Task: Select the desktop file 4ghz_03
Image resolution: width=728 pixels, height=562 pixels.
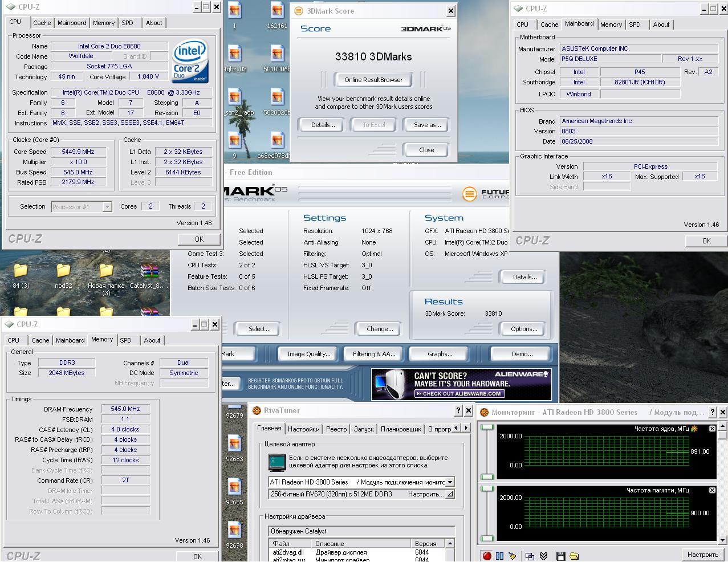Action: 234,59
